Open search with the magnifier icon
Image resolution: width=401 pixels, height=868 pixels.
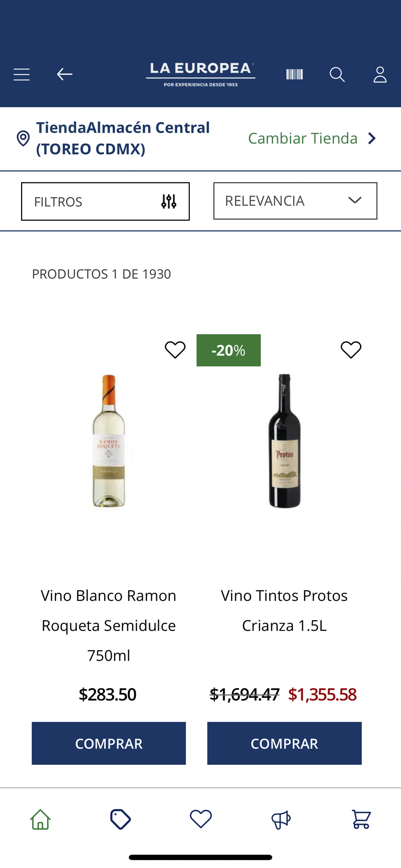pyautogui.click(x=337, y=75)
